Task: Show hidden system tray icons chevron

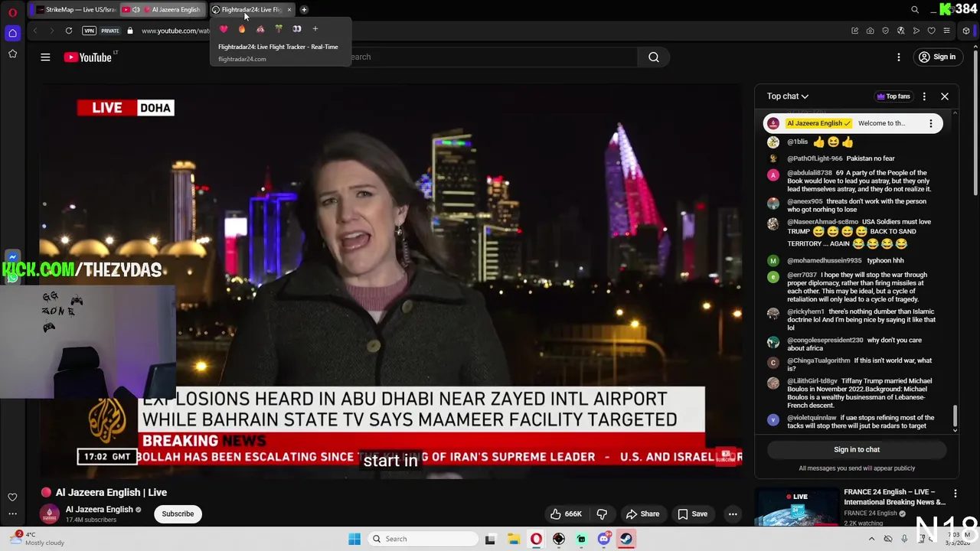Action: pyautogui.click(x=871, y=539)
